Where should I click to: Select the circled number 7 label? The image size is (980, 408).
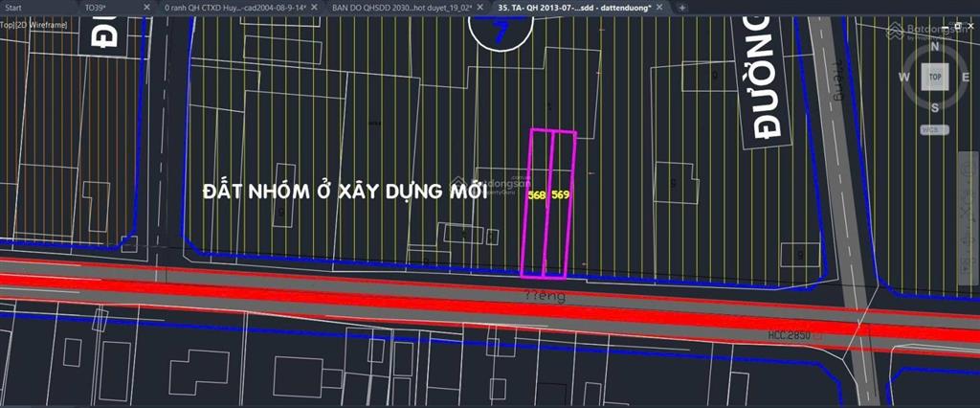pos(501,34)
